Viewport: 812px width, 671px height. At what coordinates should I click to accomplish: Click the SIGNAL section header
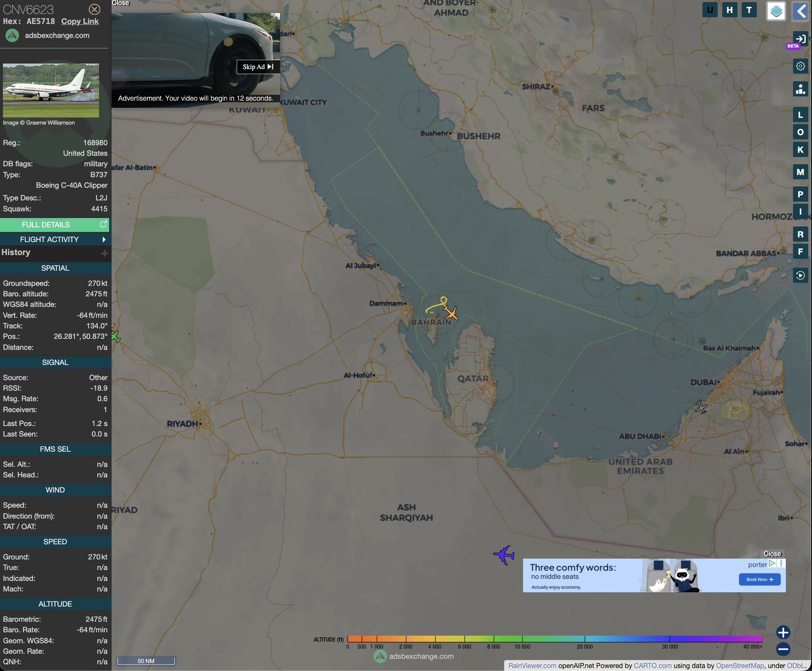55,362
